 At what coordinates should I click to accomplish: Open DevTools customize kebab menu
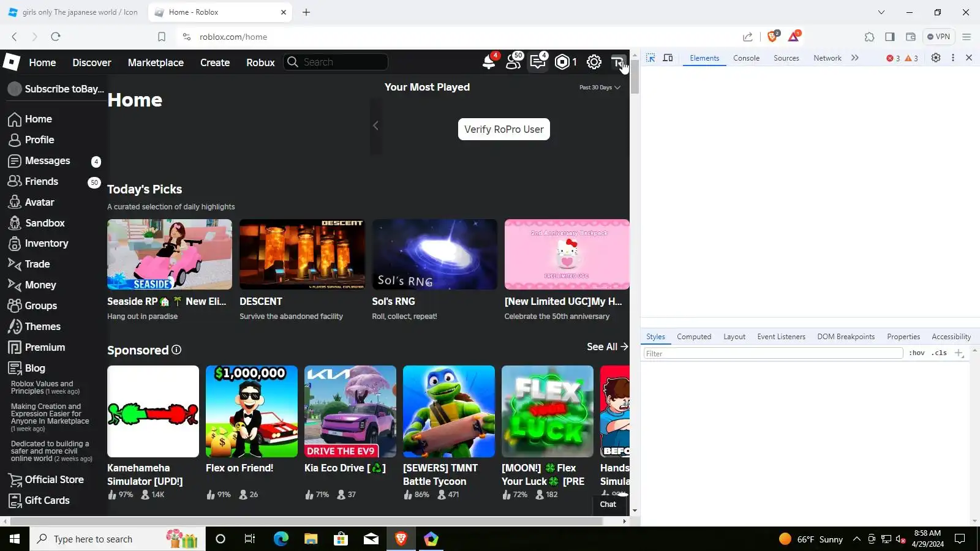pyautogui.click(x=952, y=58)
